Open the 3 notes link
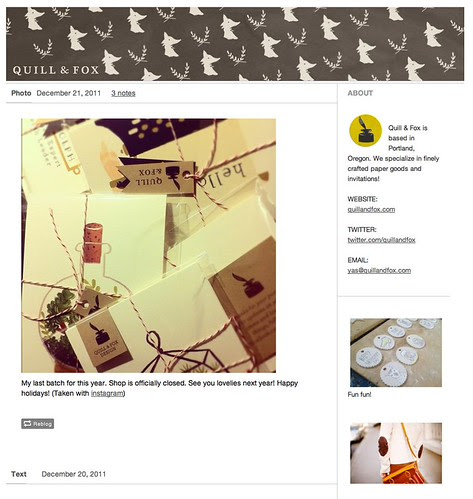The image size is (473, 499). (123, 93)
